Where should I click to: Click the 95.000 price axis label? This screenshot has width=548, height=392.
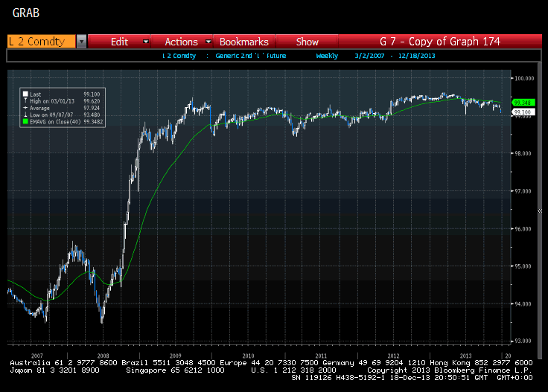coord(523,266)
